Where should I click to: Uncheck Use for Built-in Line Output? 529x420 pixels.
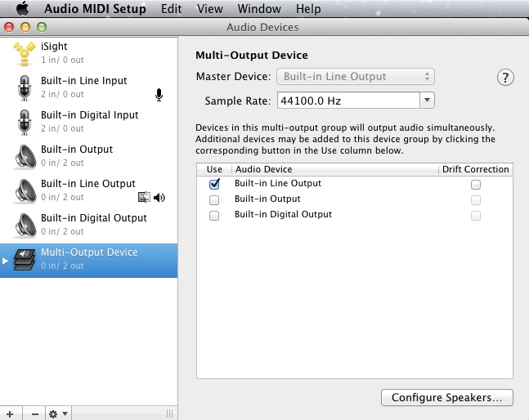click(x=214, y=184)
